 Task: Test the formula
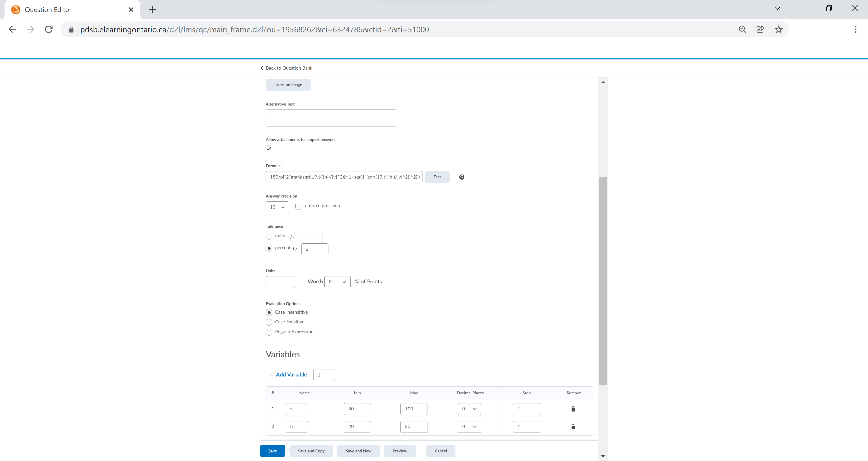(437, 177)
